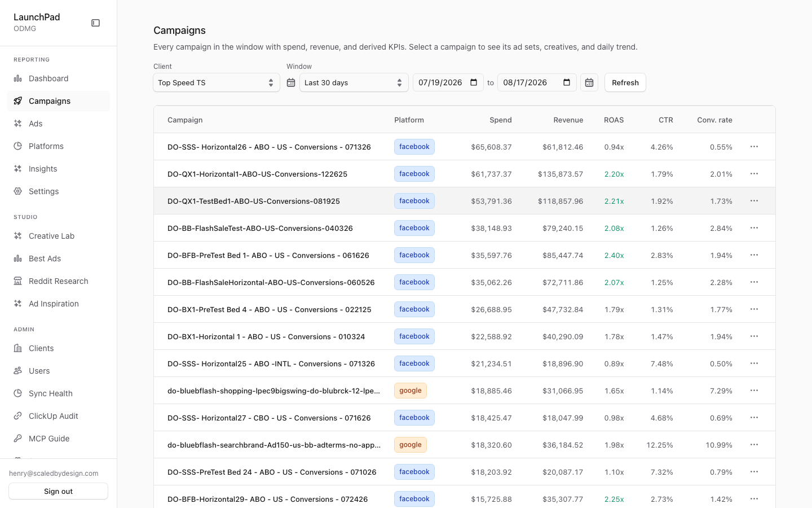The height and width of the screenshot is (508, 812).
Task: Click the Settings gear icon
Action: pos(18,191)
